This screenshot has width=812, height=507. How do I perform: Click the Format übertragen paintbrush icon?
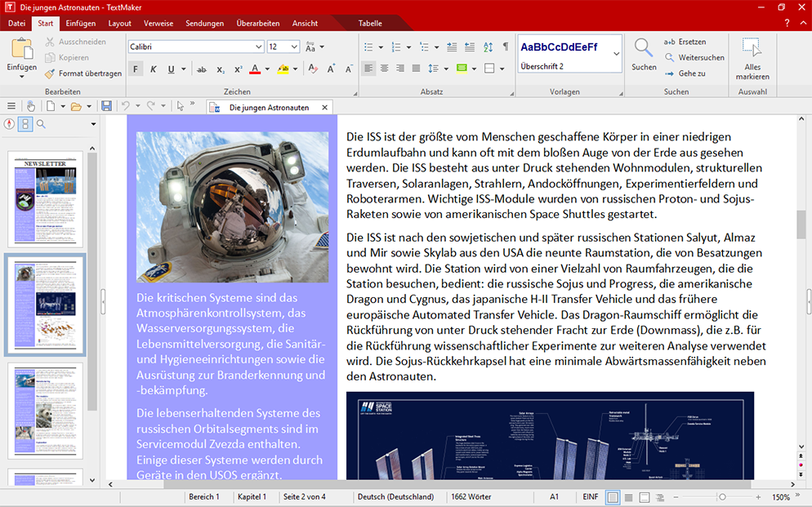(x=51, y=73)
